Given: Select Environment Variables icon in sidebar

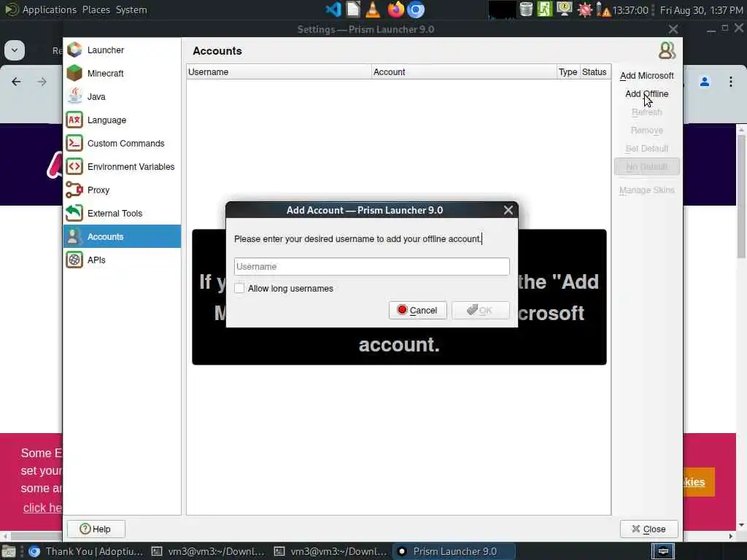Looking at the screenshot, I should tap(74, 167).
